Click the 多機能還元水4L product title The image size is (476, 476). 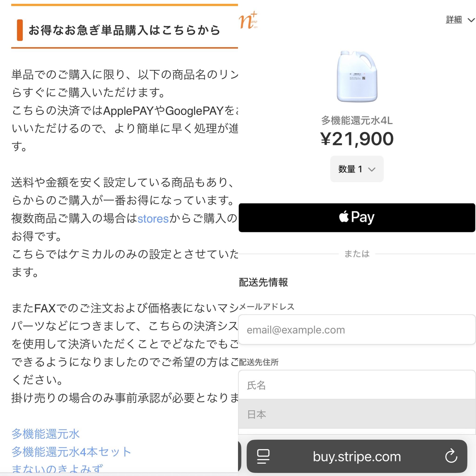357,120
